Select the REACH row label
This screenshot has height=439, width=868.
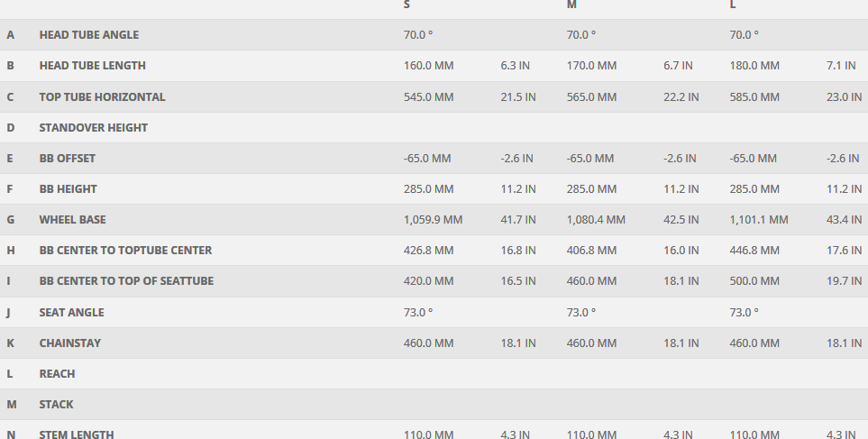point(57,374)
